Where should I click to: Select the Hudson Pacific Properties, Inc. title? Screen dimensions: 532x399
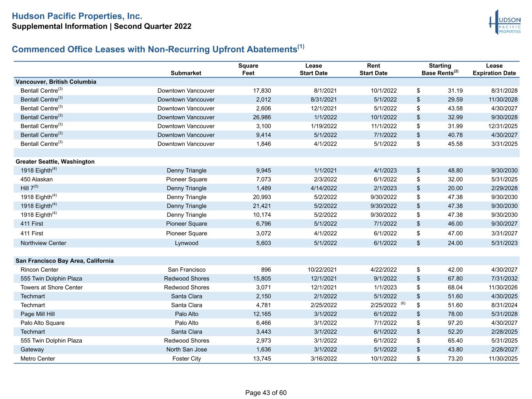click(x=77, y=16)
